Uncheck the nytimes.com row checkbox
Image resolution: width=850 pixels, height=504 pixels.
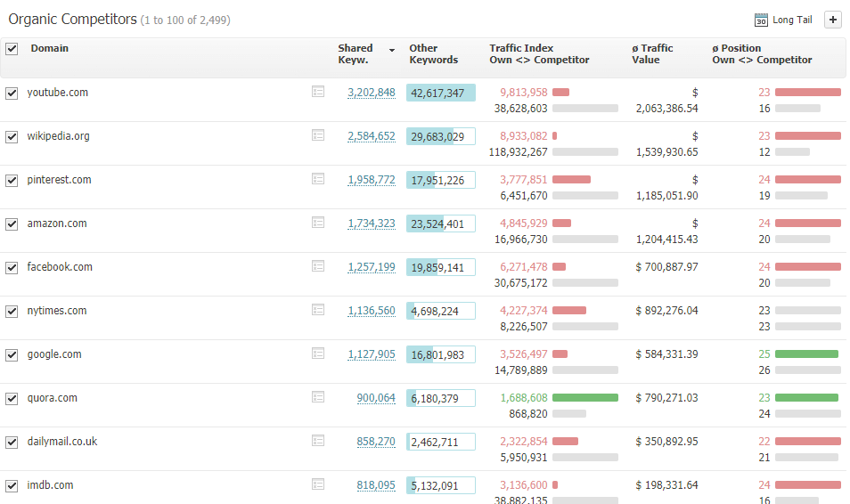[x=12, y=311]
